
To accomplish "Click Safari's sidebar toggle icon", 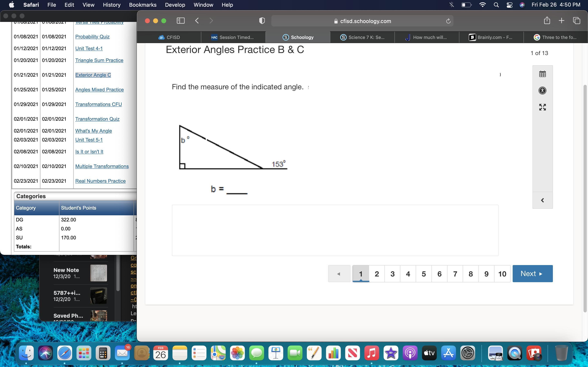I will (x=180, y=21).
